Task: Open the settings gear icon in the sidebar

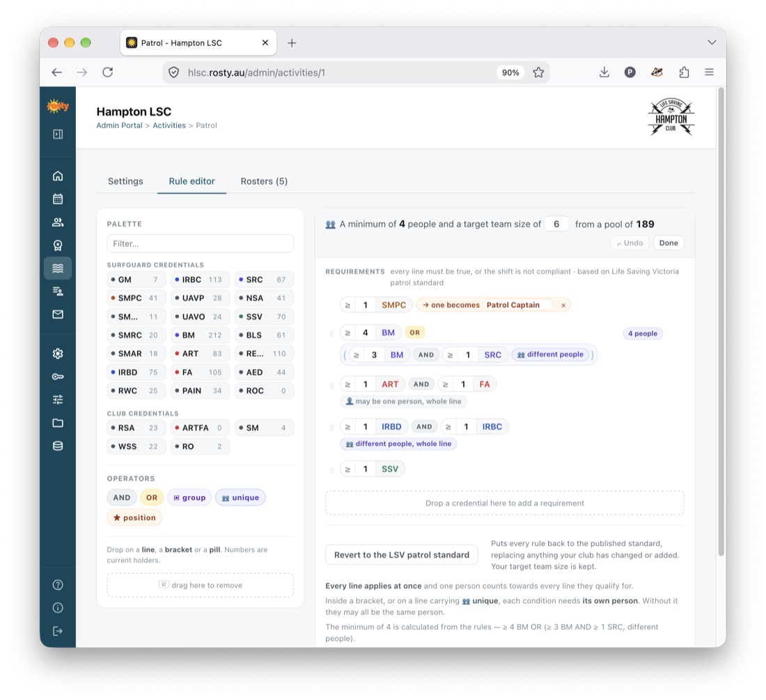Action: pos(58,353)
